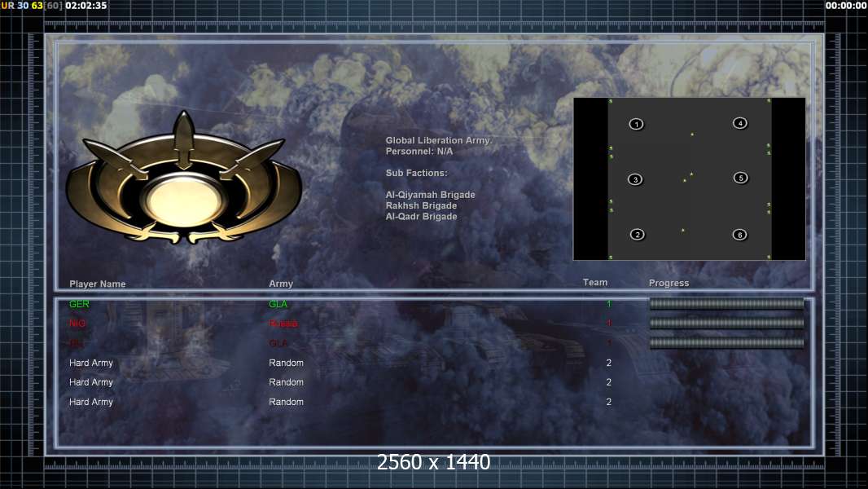Click Rakhsh Brigade sub faction
Image resolution: width=868 pixels, height=489 pixels.
421,205
